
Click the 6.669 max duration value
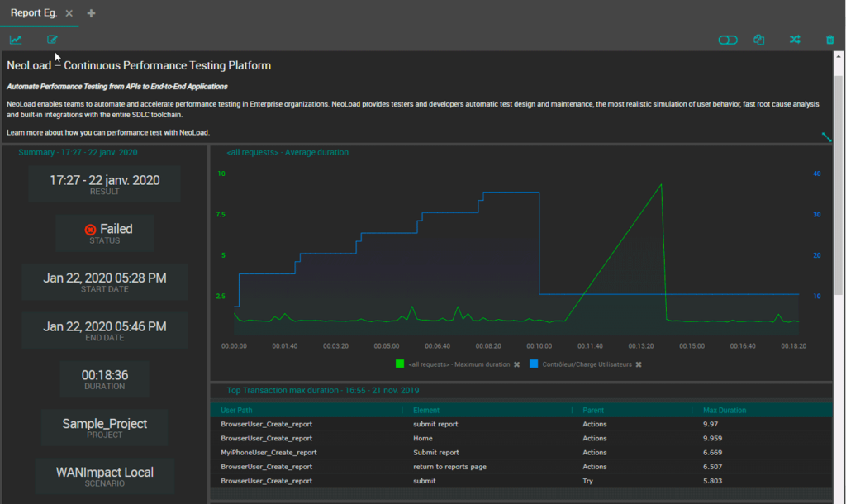[x=712, y=452]
